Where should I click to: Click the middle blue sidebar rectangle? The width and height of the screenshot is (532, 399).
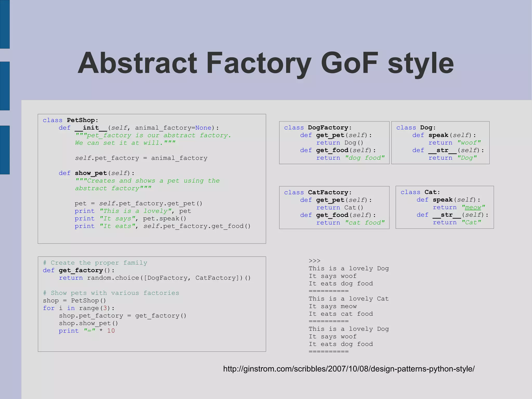[x=5, y=86]
